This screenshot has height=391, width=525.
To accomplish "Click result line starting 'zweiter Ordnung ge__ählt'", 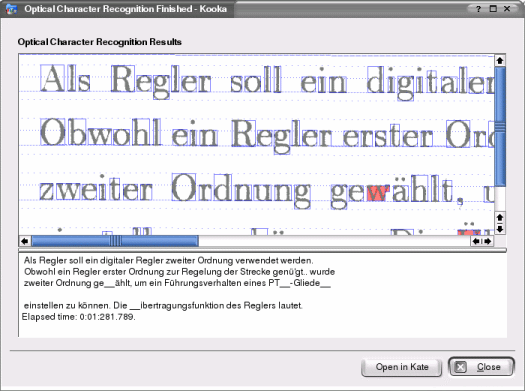I will pyautogui.click(x=177, y=283).
